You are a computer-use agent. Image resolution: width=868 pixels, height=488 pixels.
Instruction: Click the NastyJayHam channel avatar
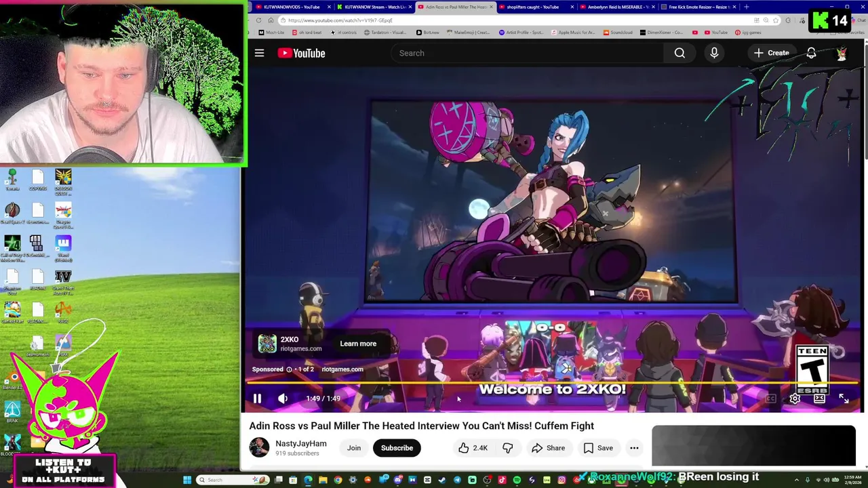pyautogui.click(x=259, y=447)
